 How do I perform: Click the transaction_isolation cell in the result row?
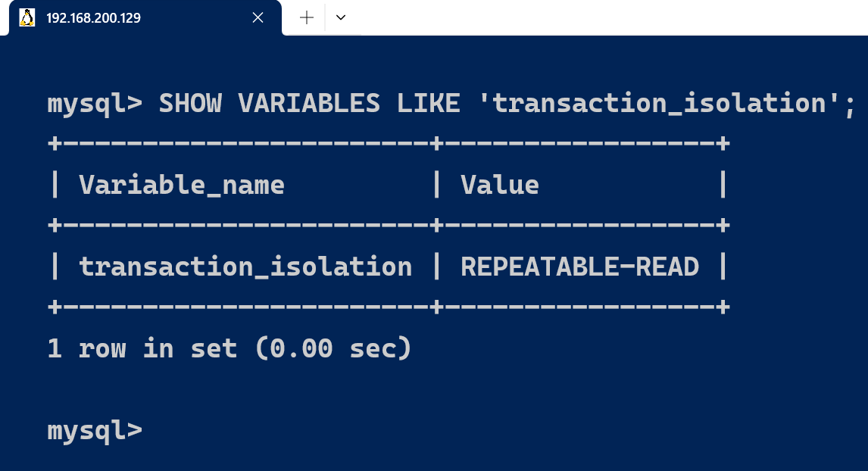[x=245, y=267]
